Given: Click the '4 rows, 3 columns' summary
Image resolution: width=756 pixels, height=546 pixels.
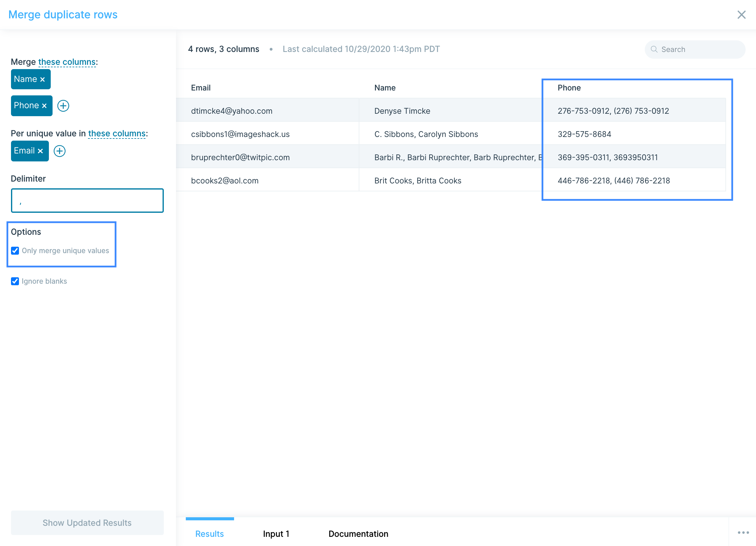Looking at the screenshot, I should coord(223,49).
